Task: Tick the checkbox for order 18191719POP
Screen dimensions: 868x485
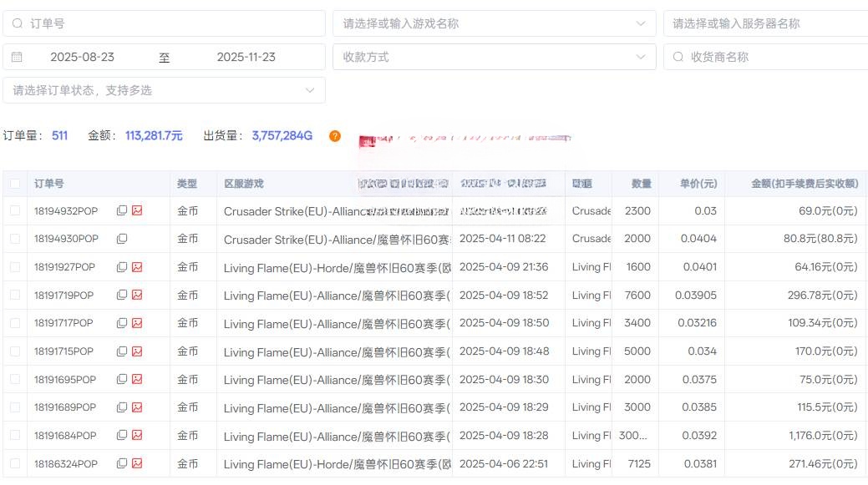Action: 15,295
